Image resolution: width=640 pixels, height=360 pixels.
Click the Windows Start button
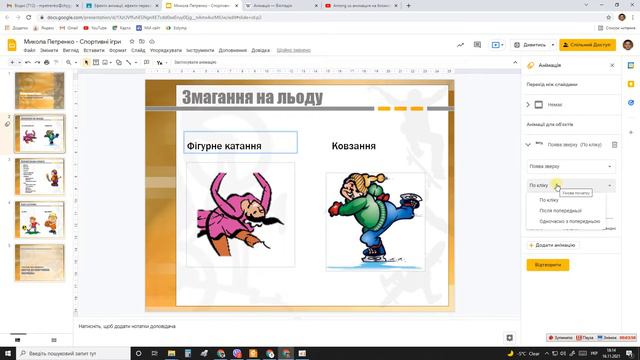point(8,353)
